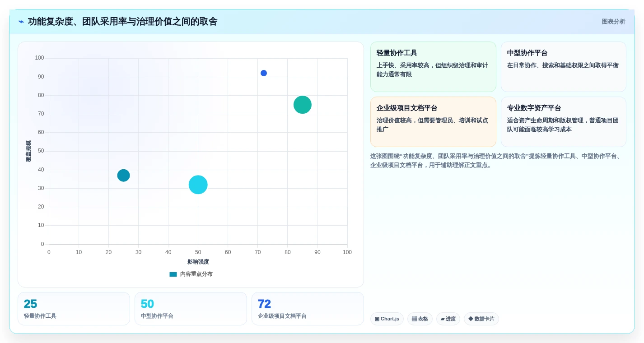Screen dimensions: 644x343
Task: Click the 影响强度 x-axis title
Action: coord(198,262)
